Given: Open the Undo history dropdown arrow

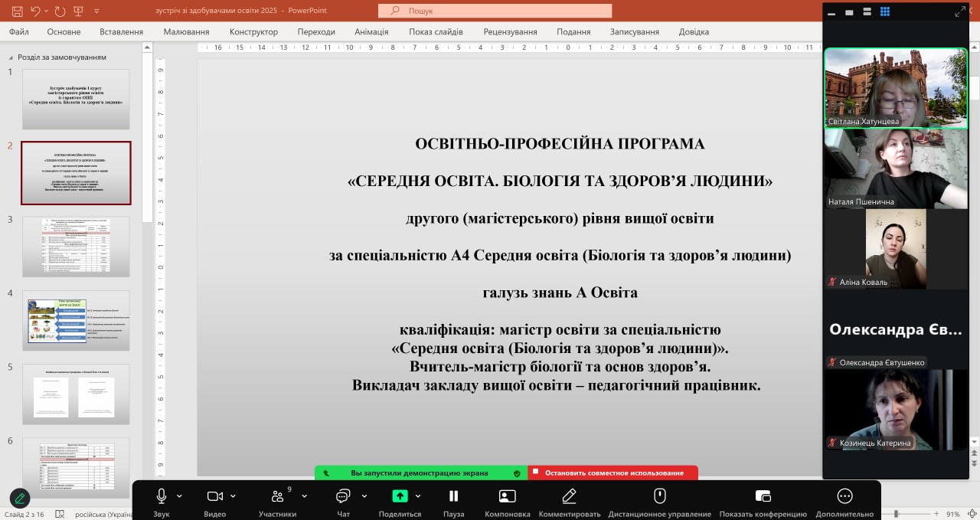Looking at the screenshot, I should click(46, 11).
